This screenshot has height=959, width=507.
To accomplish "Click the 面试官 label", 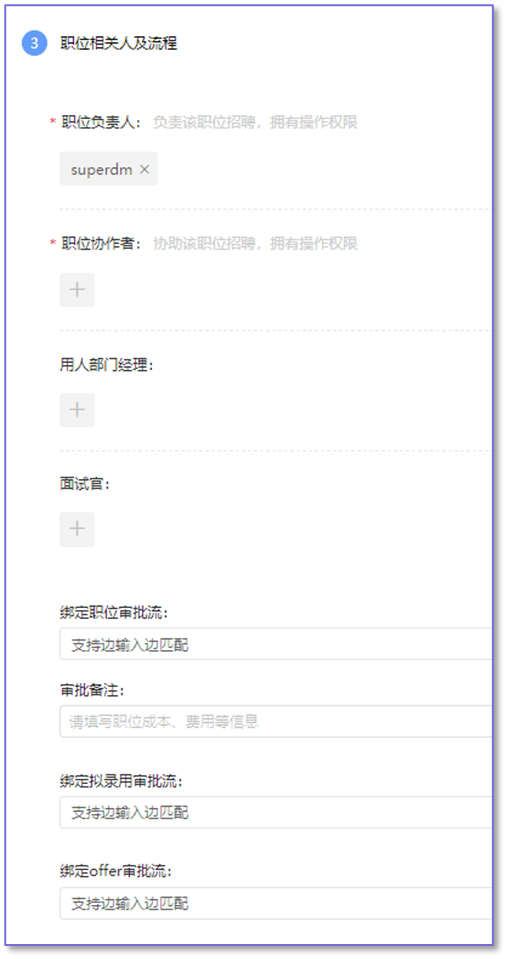I will pyautogui.click(x=84, y=484).
